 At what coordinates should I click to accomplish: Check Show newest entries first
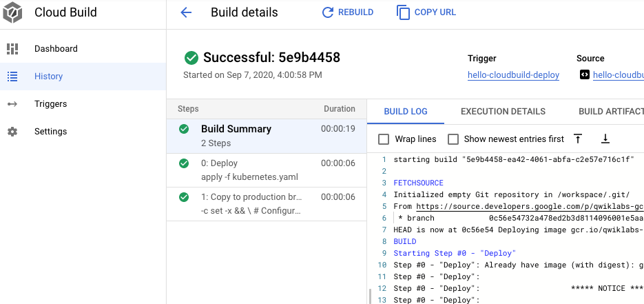453,139
